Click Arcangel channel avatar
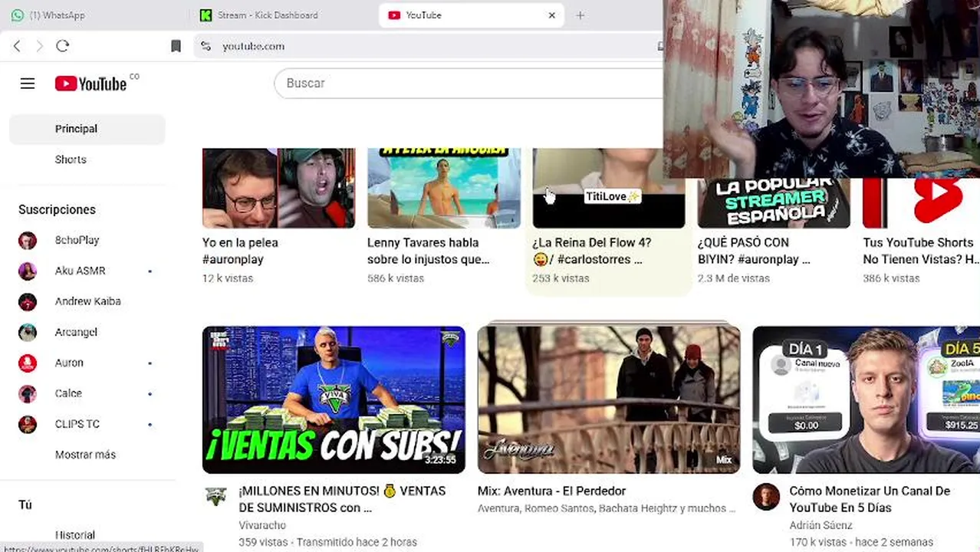The height and width of the screenshot is (552, 980). coord(28,332)
